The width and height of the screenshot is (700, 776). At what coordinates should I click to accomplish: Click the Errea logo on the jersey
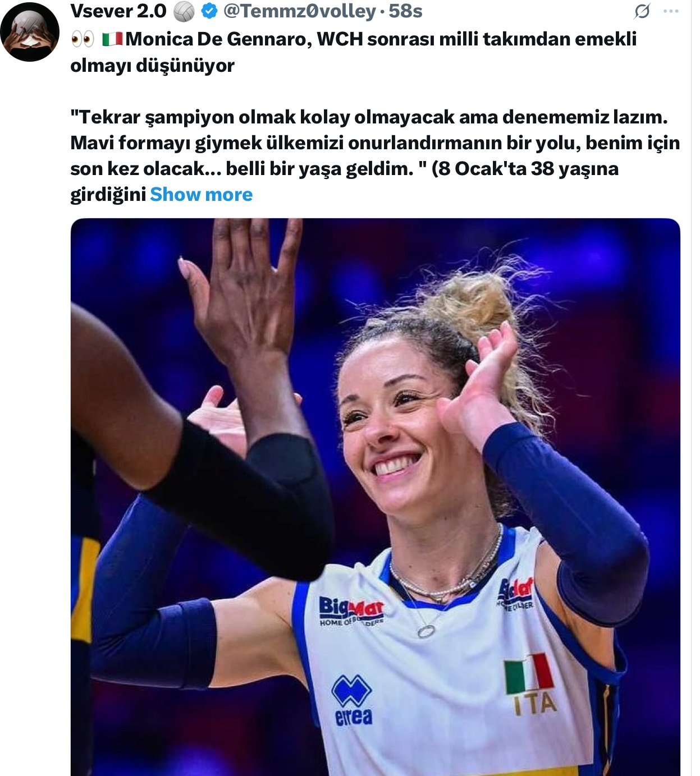352,700
